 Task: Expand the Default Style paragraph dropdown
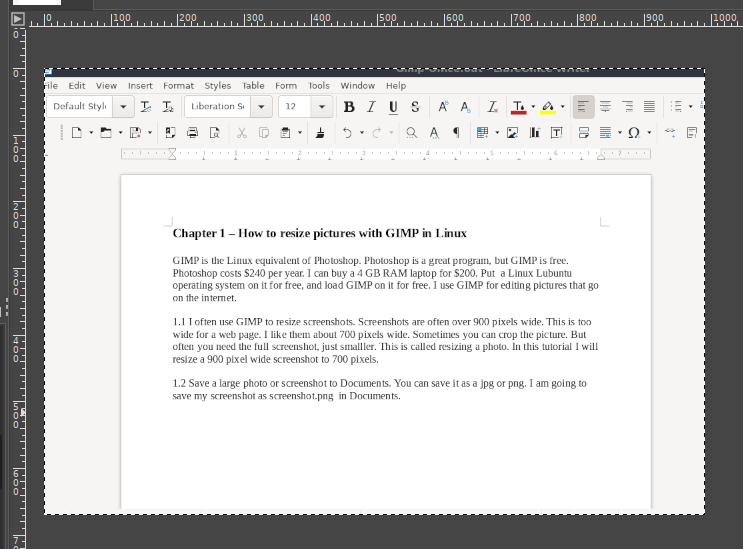click(x=123, y=107)
